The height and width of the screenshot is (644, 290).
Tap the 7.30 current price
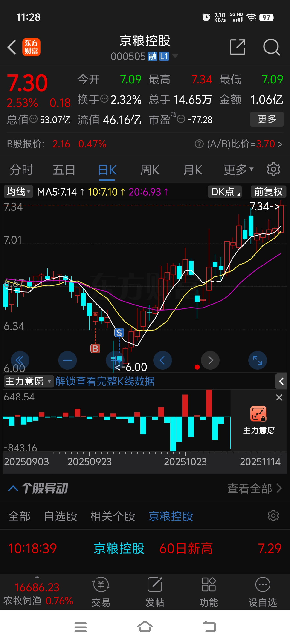click(27, 83)
